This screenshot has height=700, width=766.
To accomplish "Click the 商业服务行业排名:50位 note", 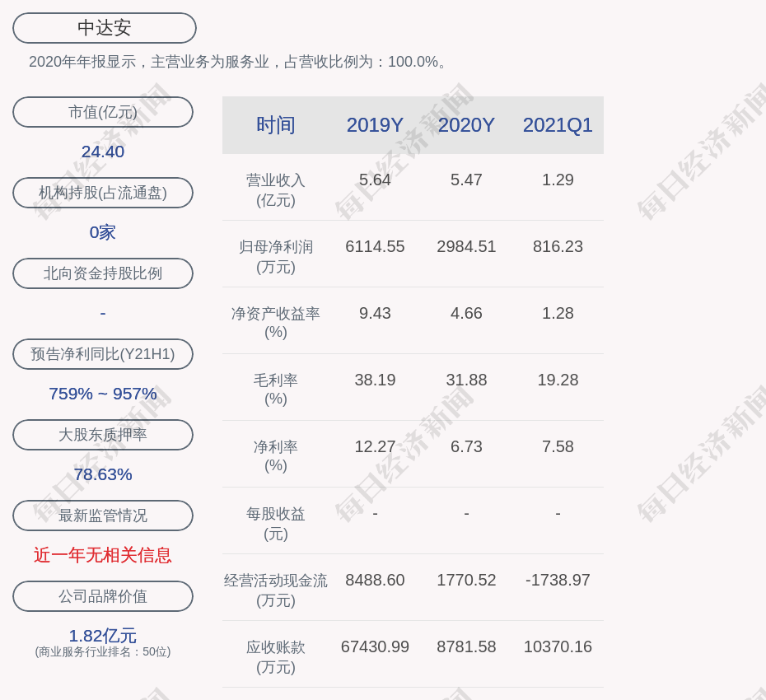I will click(103, 652).
